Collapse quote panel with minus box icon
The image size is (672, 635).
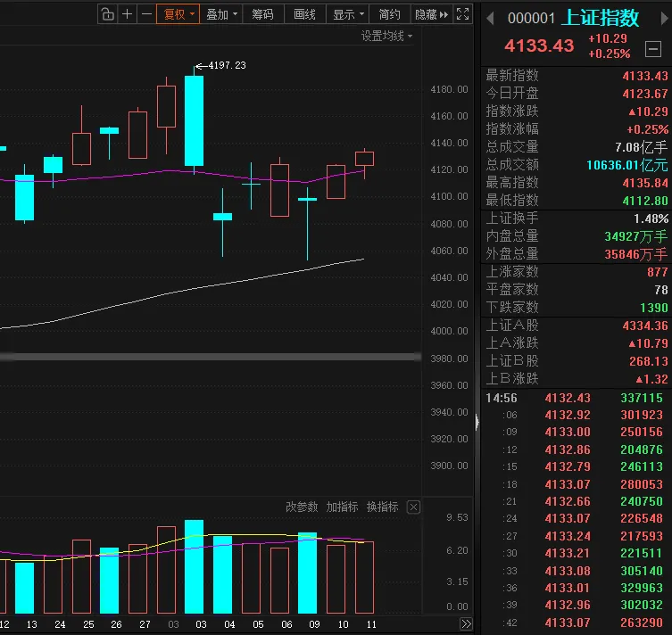[653, 49]
